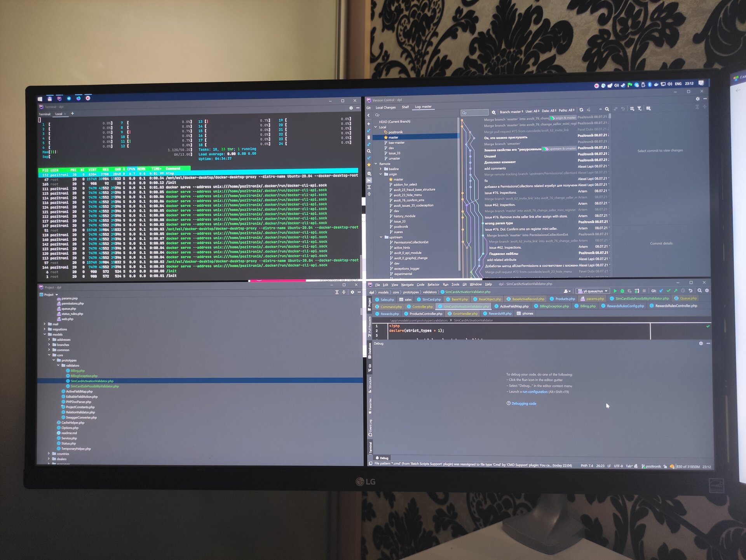The image size is (746, 560).
Task: Click the green Debug bug icon
Action: click(x=622, y=291)
